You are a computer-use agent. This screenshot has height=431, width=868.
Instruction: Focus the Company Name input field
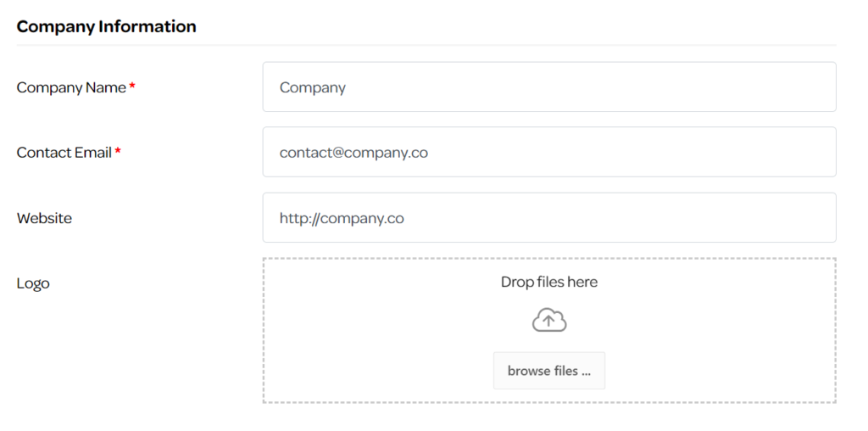pos(549,87)
